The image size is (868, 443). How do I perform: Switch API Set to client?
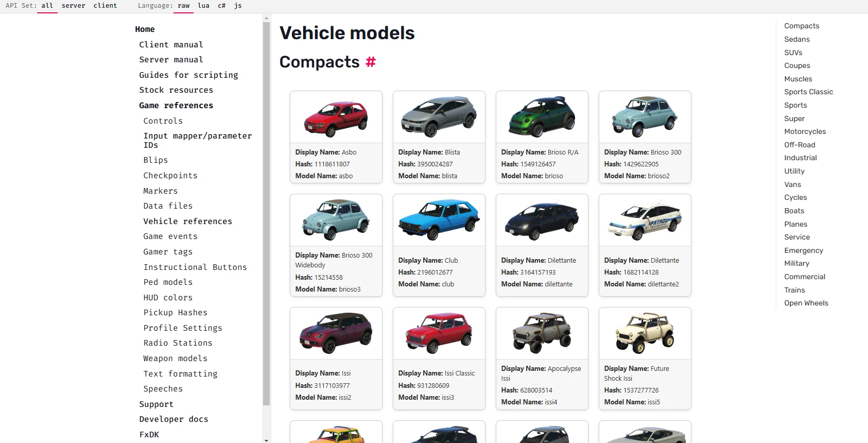coord(105,6)
